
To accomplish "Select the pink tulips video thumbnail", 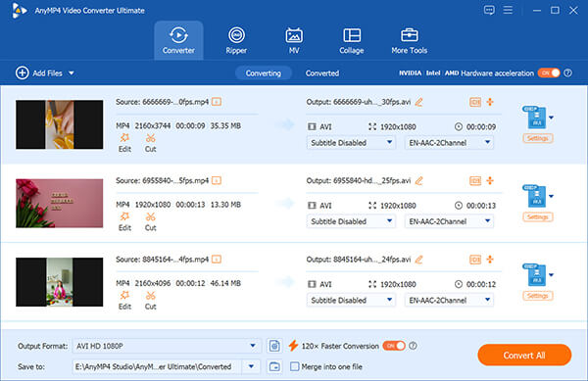I will coord(59,203).
